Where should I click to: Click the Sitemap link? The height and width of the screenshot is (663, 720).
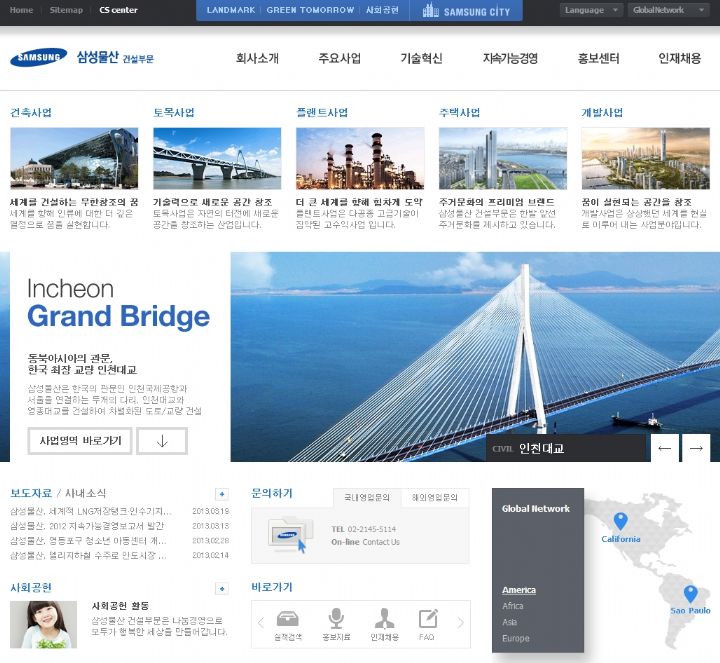66,10
